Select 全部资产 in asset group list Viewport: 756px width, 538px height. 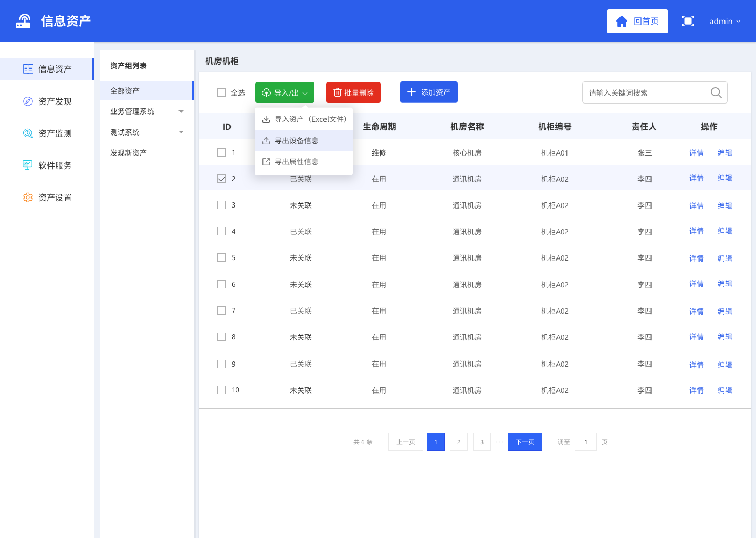[146, 90]
